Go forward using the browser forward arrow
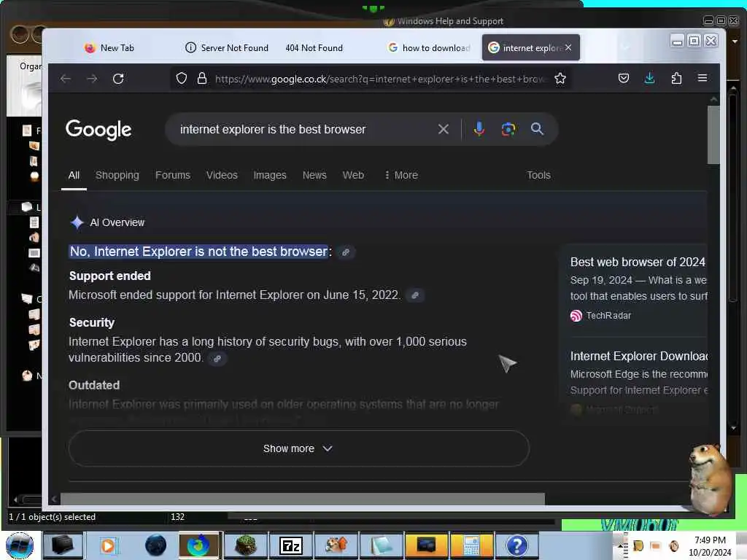 (x=92, y=79)
